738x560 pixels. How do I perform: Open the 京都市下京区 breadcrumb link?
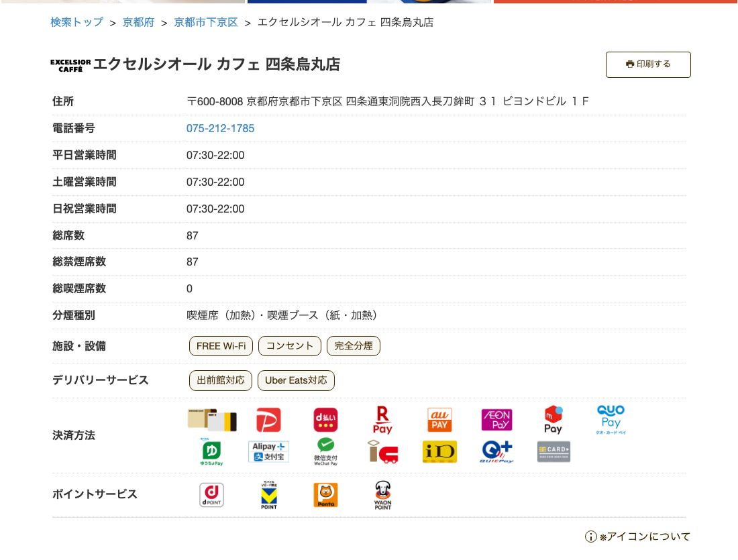click(206, 22)
